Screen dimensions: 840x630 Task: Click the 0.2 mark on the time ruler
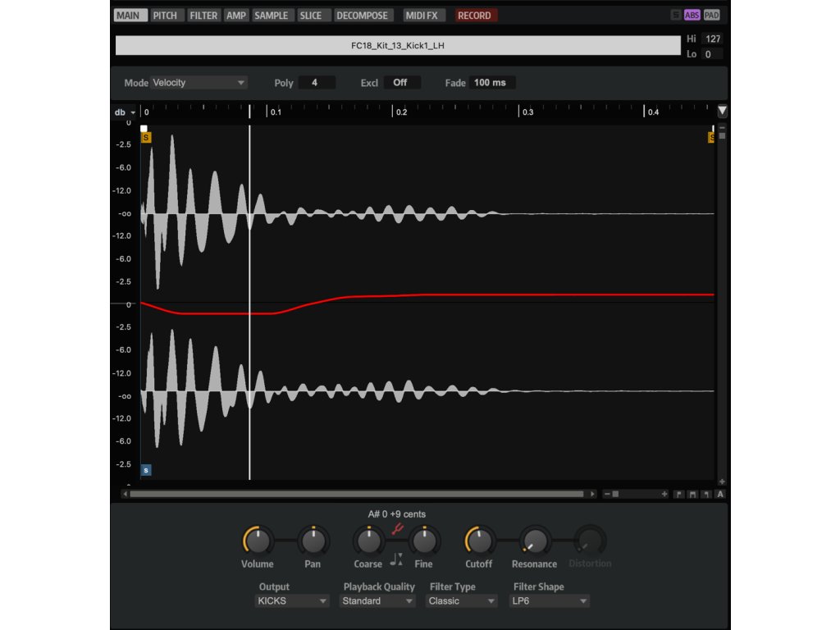(401, 112)
